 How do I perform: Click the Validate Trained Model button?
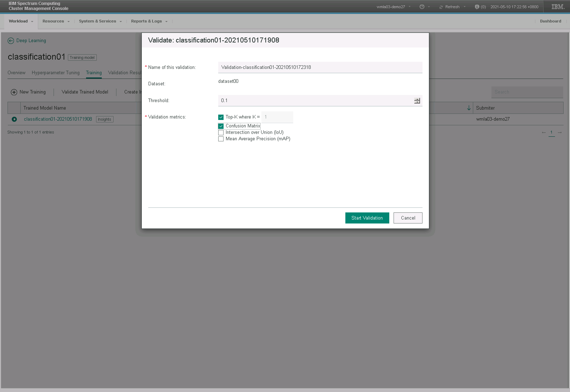[85, 92]
